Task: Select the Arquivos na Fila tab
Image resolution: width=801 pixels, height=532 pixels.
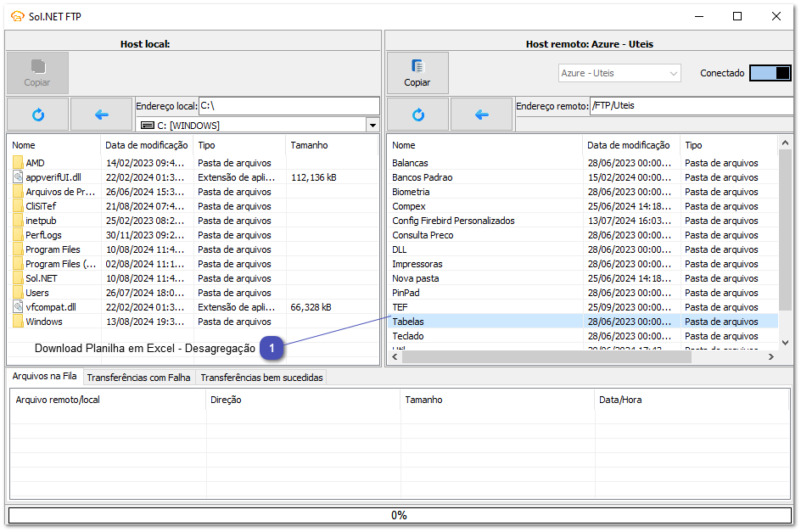Action: point(44,377)
